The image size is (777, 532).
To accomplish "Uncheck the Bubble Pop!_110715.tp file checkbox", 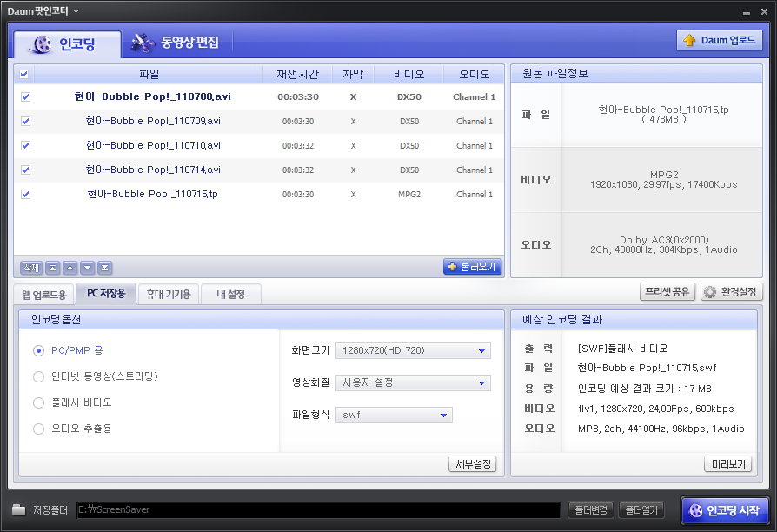I will click(26, 194).
